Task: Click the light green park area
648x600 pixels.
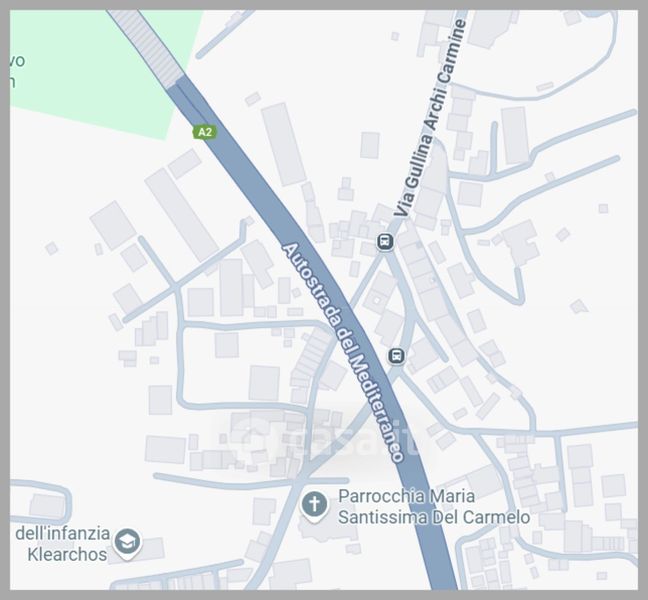Action: [89, 72]
